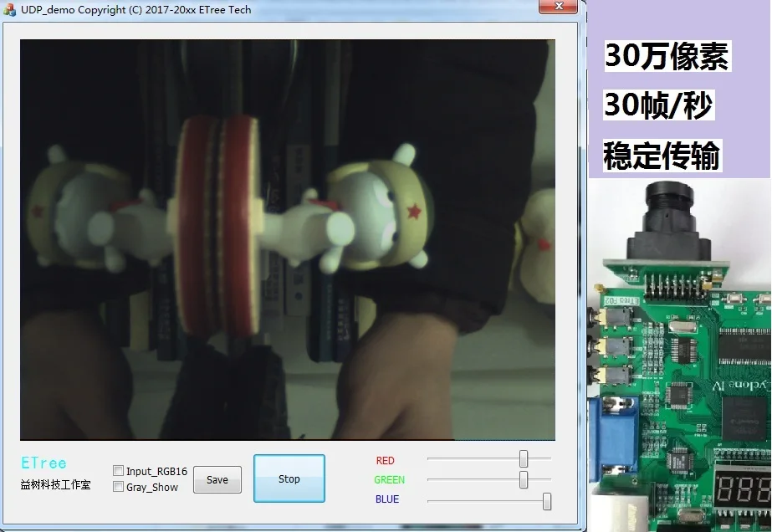The width and height of the screenshot is (772, 532).
Task: Click the 30帧/秒 caption
Action: pyautogui.click(x=658, y=105)
